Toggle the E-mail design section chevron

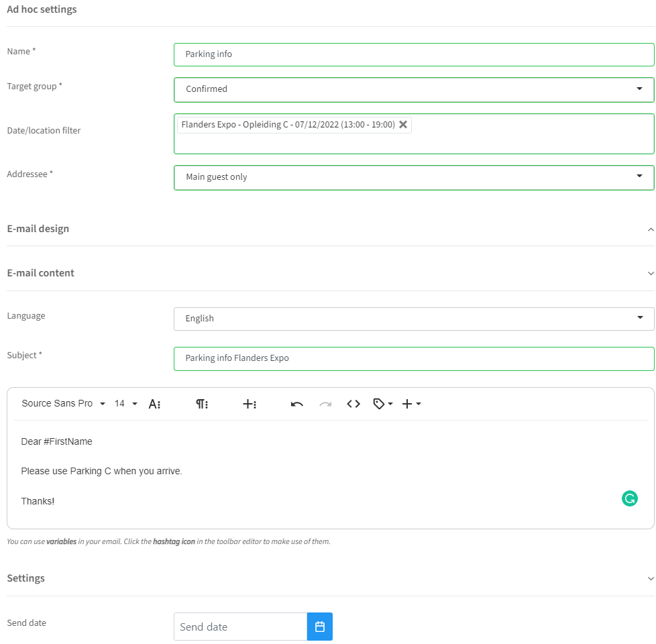coord(651,229)
